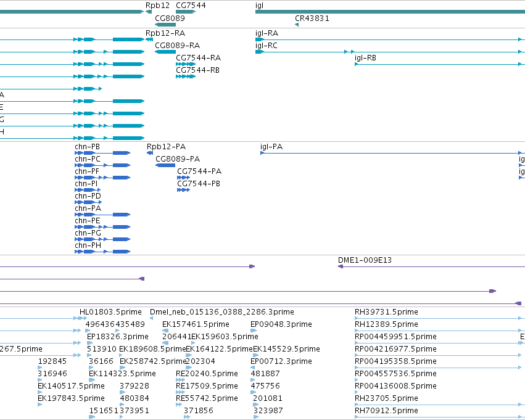Select the CR43831 gene label

[312, 18]
